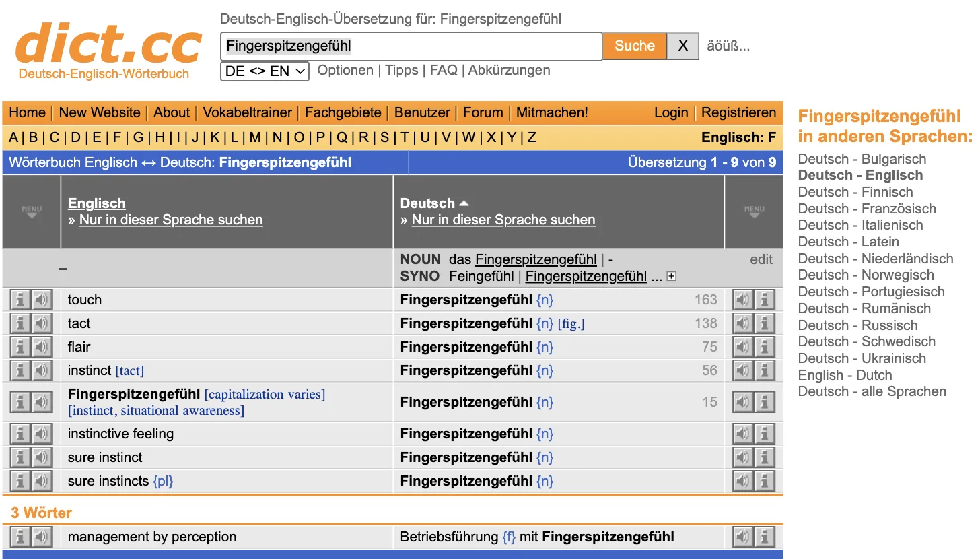
Task: Open the Optionen link
Action: 345,70
